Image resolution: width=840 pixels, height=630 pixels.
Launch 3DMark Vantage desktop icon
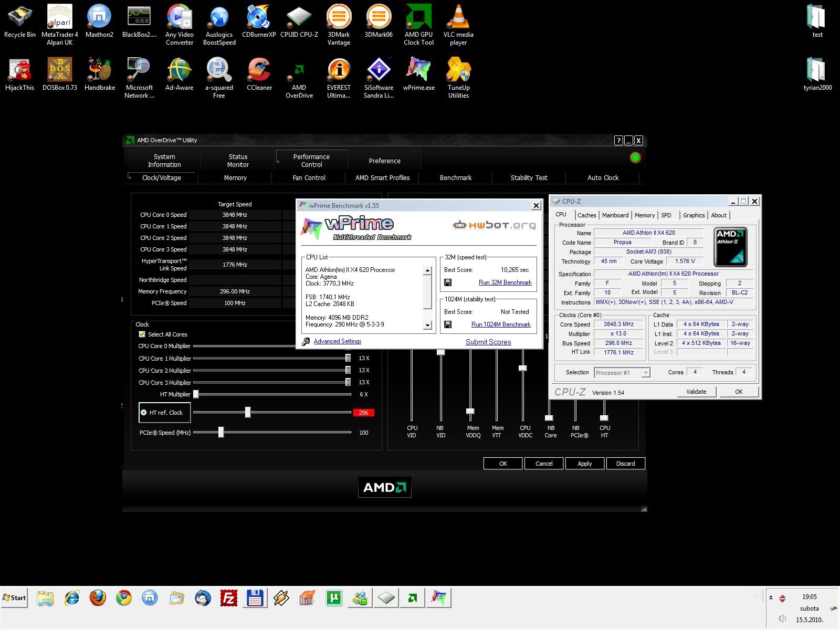click(339, 25)
